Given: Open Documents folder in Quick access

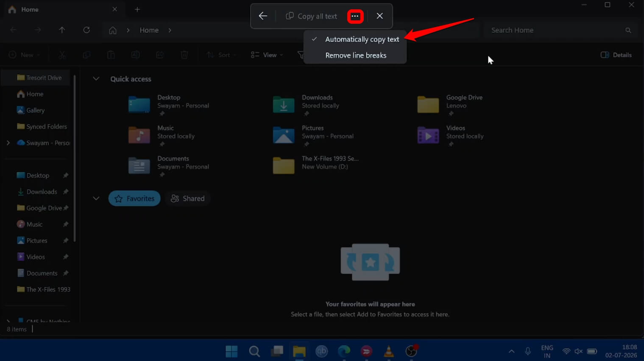Looking at the screenshot, I should pos(170,166).
